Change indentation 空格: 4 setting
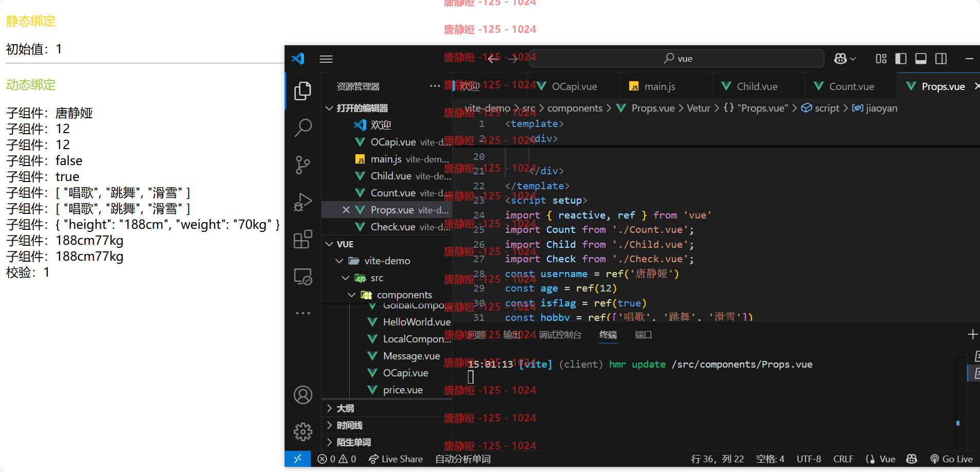The height and width of the screenshot is (472, 980). pos(770,459)
